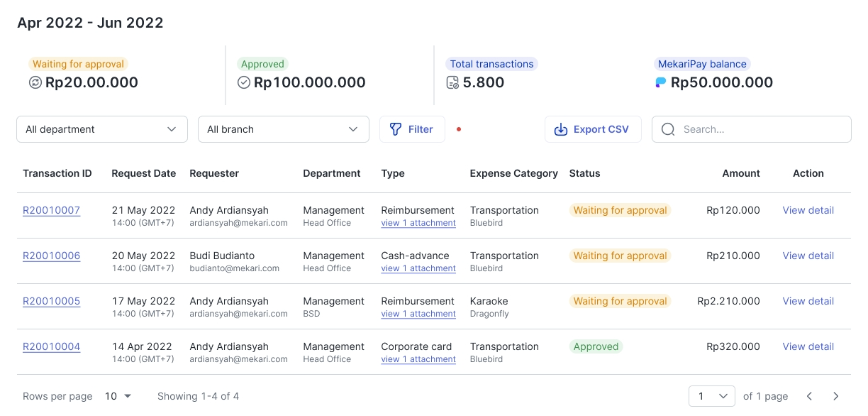Viewport: 868px width, 416px height.
Task: Click the Karaoke expense category
Action: [x=489, y=301]
